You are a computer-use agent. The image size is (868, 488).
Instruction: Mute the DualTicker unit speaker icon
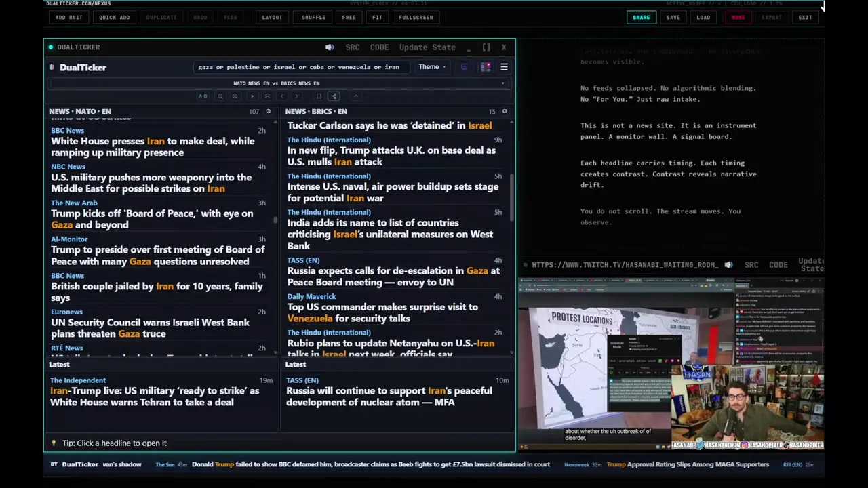[330, 47]
